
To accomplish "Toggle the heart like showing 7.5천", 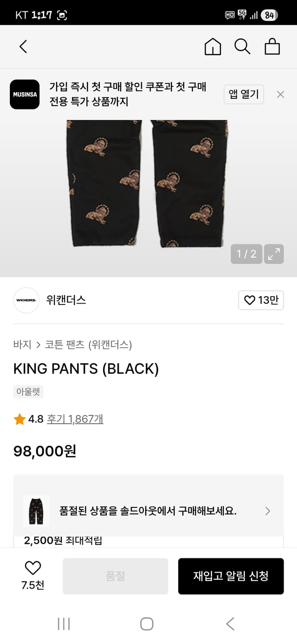I will pyautogui.click(x=32, y=571).
